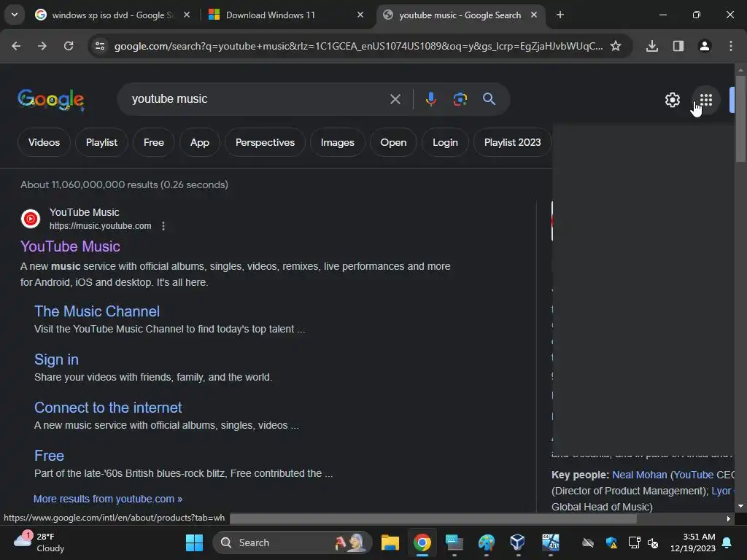
Task: Open the Paint palette icon in taskbar
Action: (x=486, y=542)
